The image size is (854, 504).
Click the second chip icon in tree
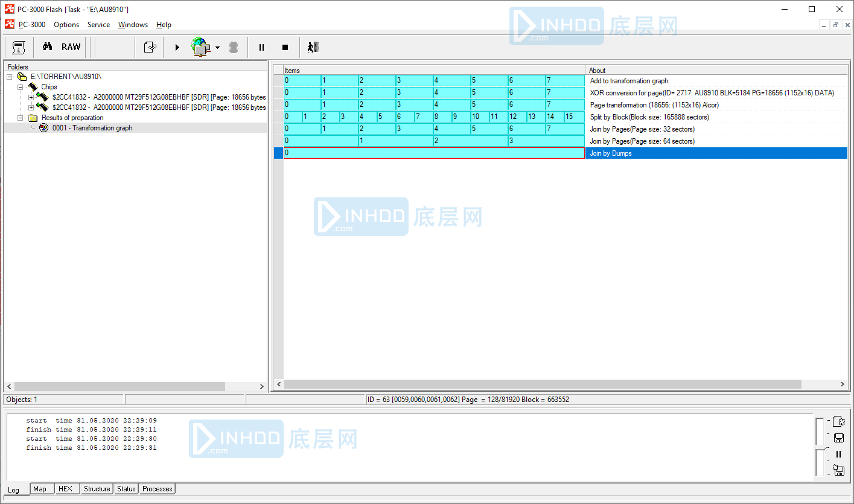click(x=43, y=107)
